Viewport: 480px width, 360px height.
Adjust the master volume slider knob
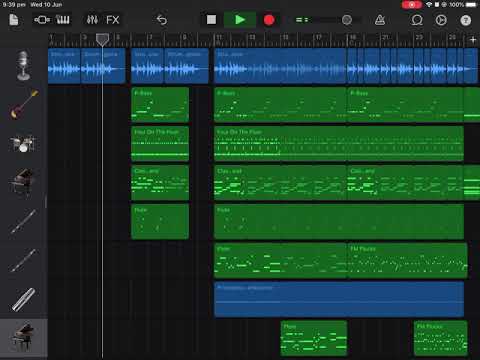[x=347, y=20]
